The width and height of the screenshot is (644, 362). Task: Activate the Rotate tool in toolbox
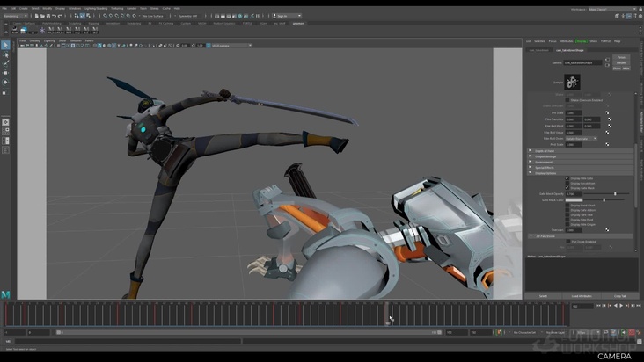point(5,82)
